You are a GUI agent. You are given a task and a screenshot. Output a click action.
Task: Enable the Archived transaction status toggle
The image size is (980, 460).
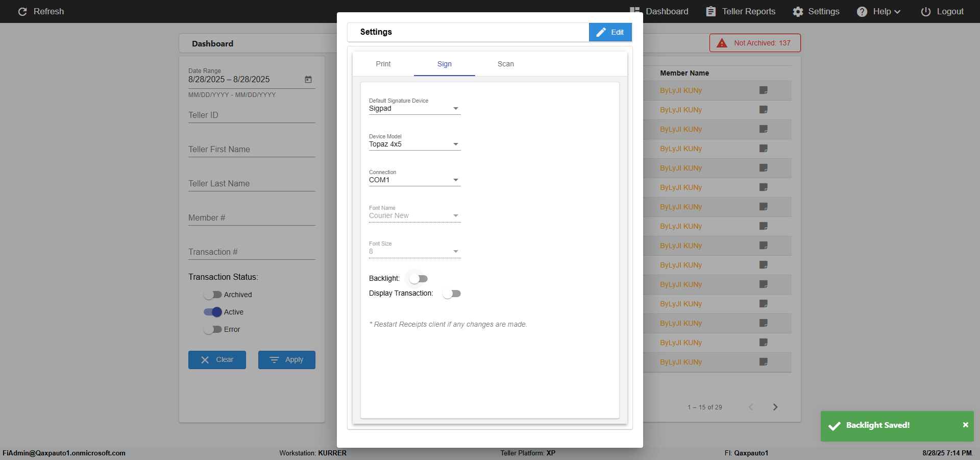click(x=212, y=295)
